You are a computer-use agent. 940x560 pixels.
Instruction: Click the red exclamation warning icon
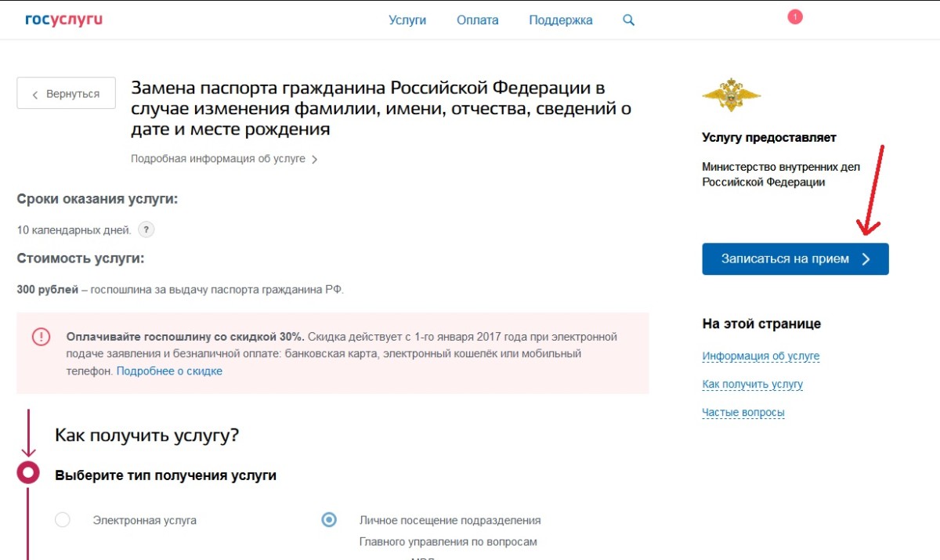41,337
